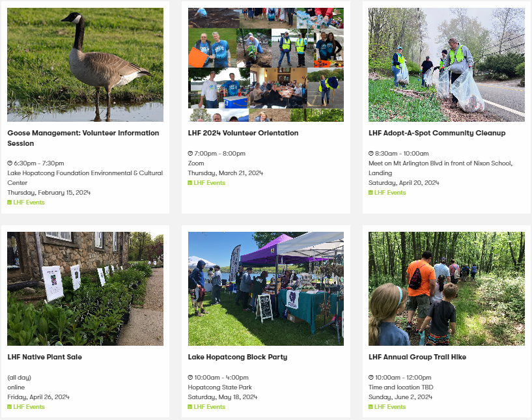Click the calendar icon under Adopt-A-Spot Cleanup
This screenshot has width=532, height=420.
click(x=371, y=192)
